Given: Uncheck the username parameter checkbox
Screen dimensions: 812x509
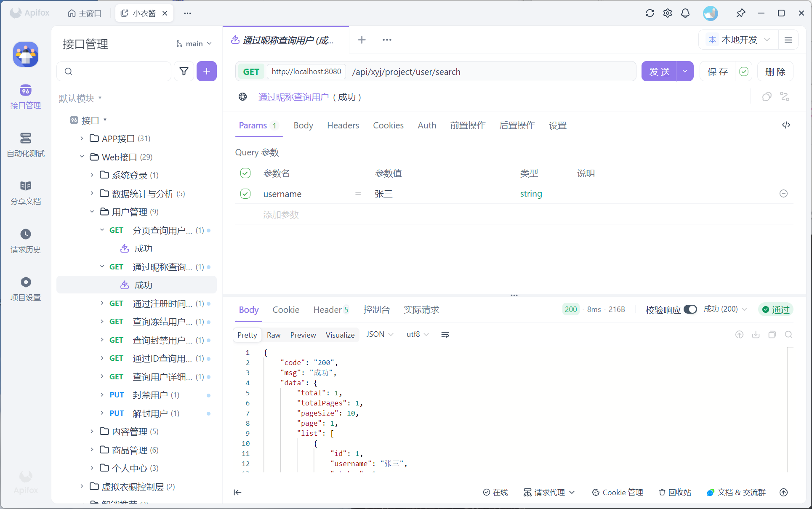Looking at the screenshot, I should click(245, 194).
